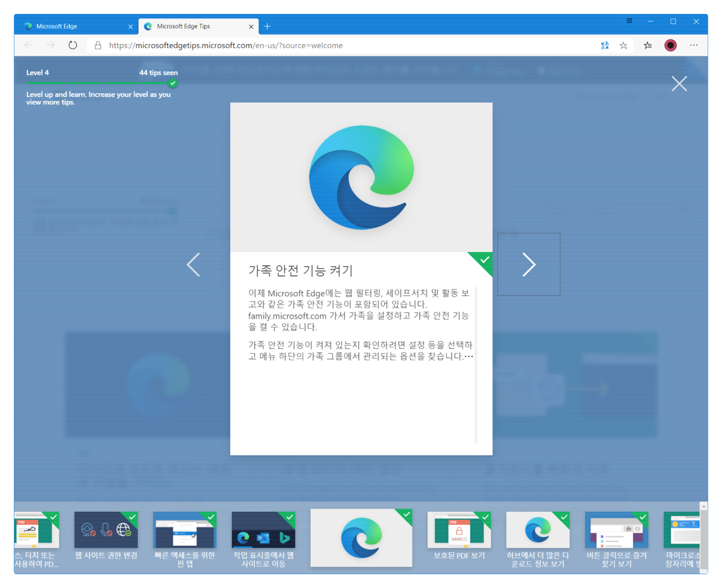Click the '44 tips seen' text

pos(159,73)
